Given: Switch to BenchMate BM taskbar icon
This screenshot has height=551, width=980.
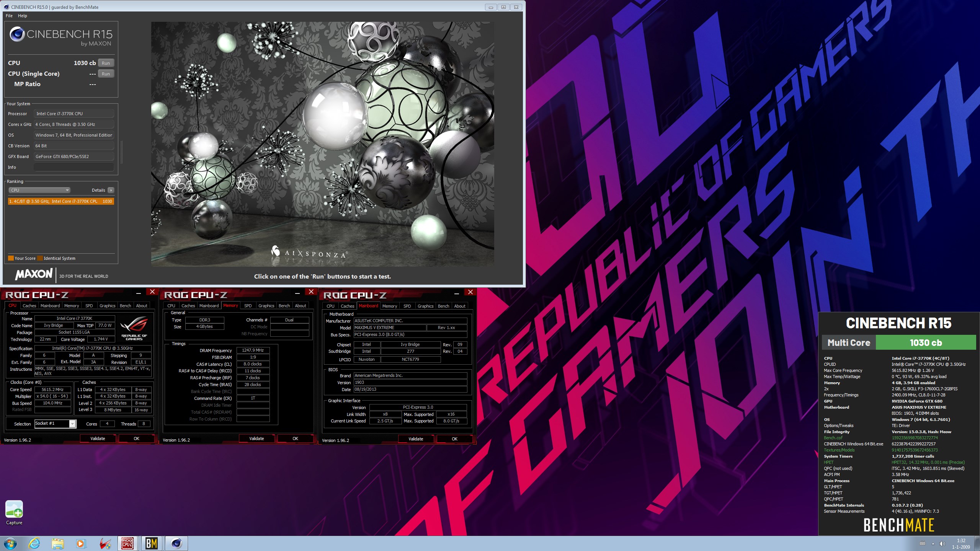Looking at the screenshot, I should coord(152,543).
